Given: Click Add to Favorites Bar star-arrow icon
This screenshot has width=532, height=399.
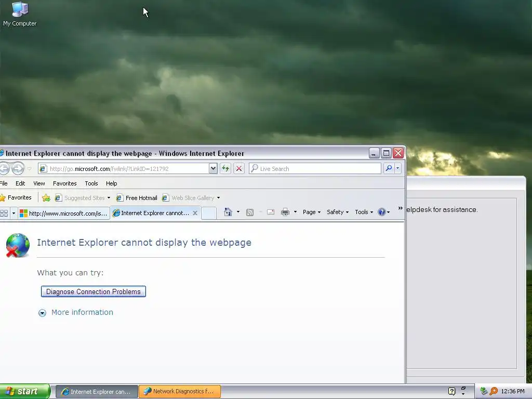Looking at the screenshot, I should 46,198.
